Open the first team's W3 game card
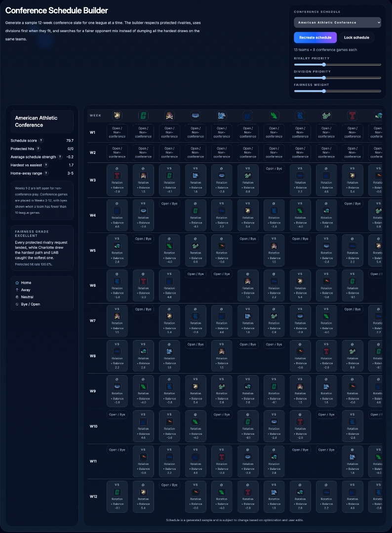The width and height of the screenshot is (392, 533). 117,180
